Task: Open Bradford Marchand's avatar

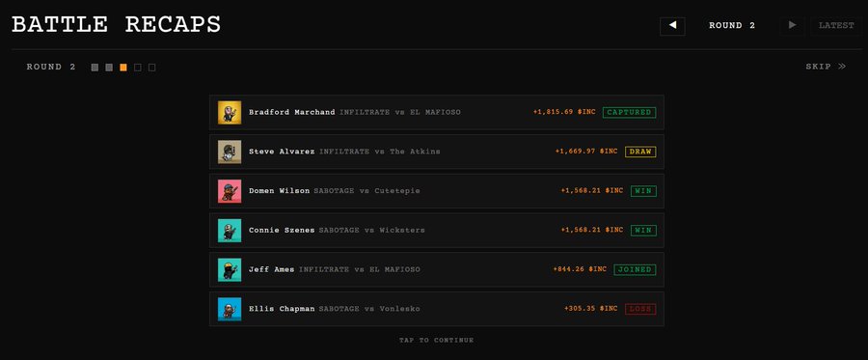Action: click(x=230, y=112)
